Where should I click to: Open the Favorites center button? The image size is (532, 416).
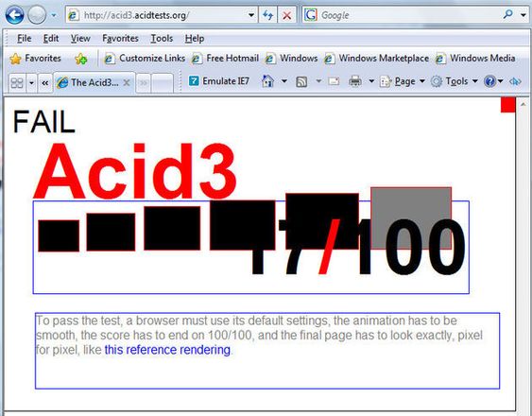[35, 59]
